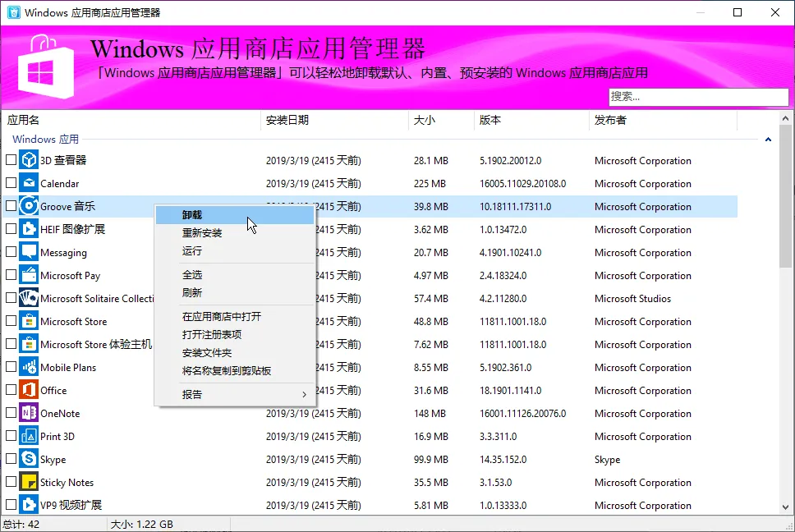Click the Windows Store bag logo in header
This screenshot has height=532, width=795.
pyautogui.click(x=46, y=66)
